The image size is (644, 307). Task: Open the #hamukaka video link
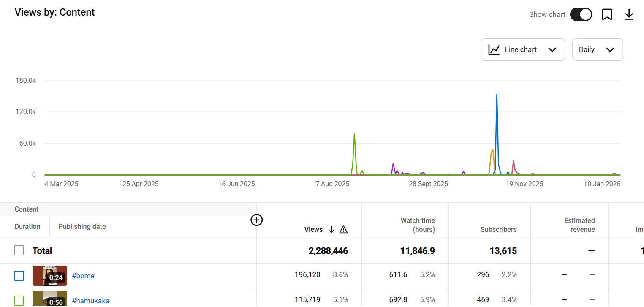click(90, 301)
